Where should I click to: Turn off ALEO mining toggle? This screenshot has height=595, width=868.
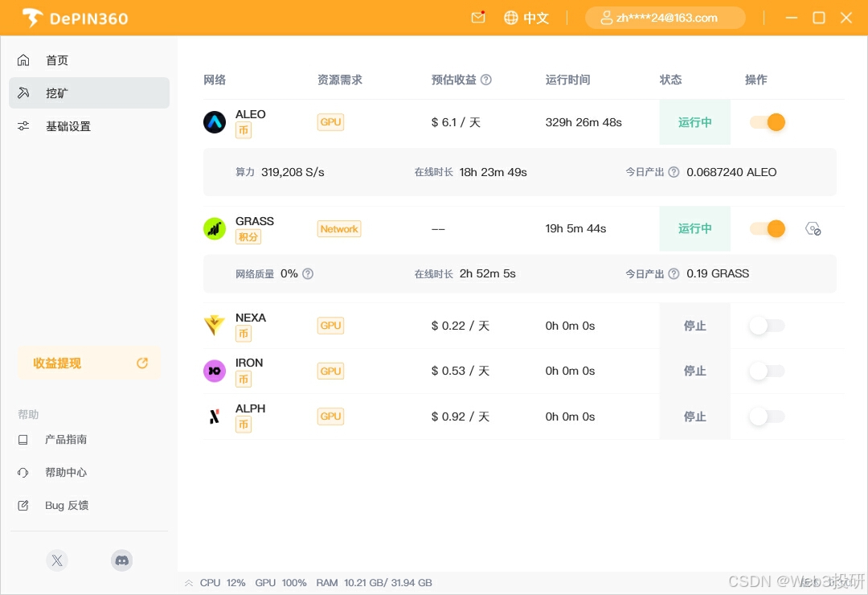[x=768, y=122]
